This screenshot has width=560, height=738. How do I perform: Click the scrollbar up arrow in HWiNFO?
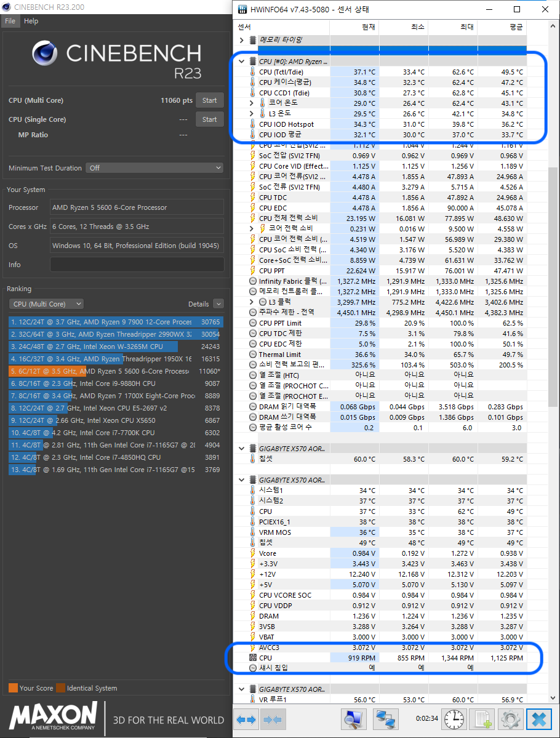553,26
